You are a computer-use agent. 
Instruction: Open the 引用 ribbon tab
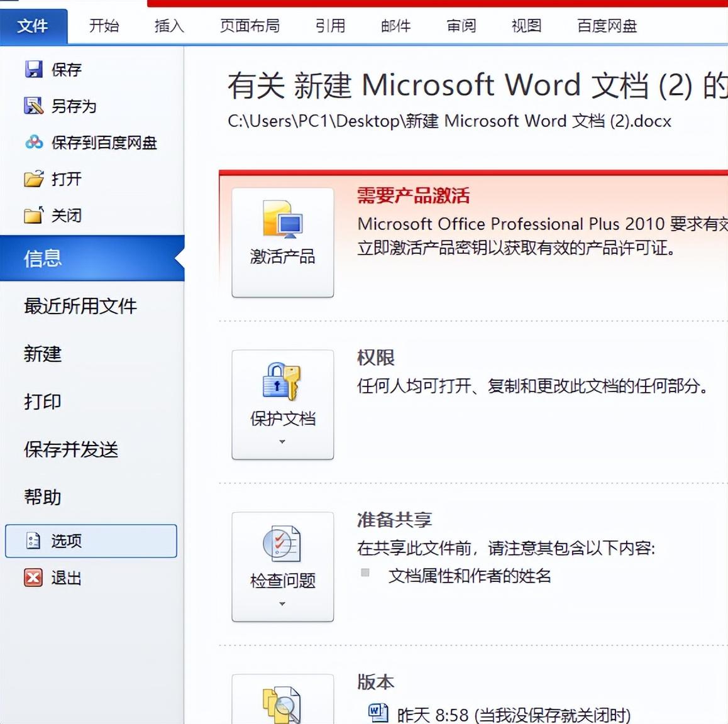(330, 26)
